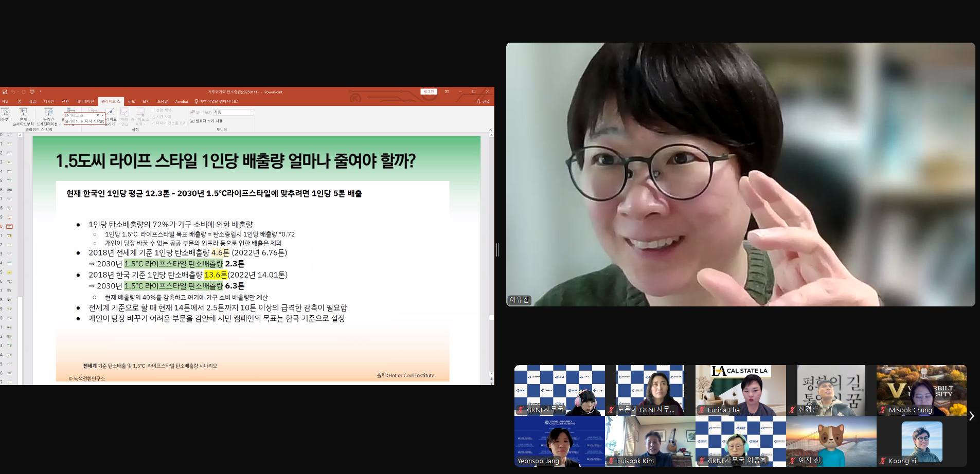Click the save icon in quick access toolbar
The width and height of the screenshot is (980, 474).
coord(5,92)
